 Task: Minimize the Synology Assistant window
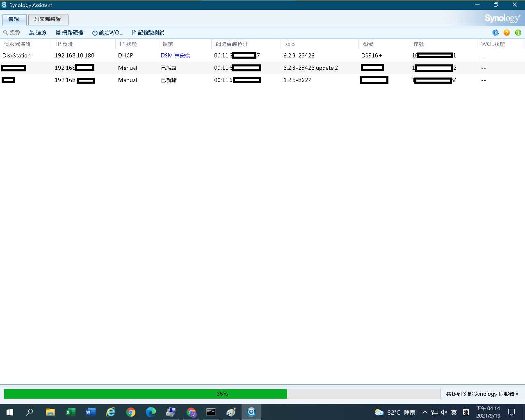click(x=477, y=5)
